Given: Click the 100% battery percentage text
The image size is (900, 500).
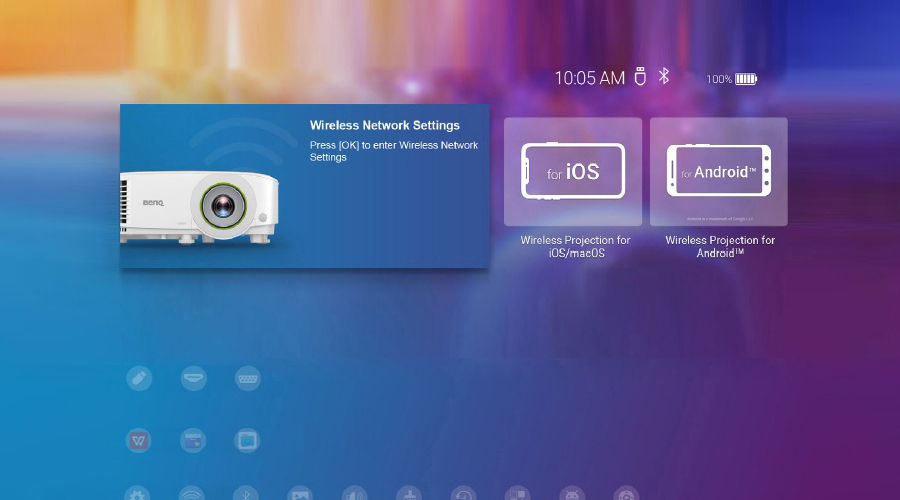Looking at the screenshot, I should pyautogui.click(x=719, y=79).
